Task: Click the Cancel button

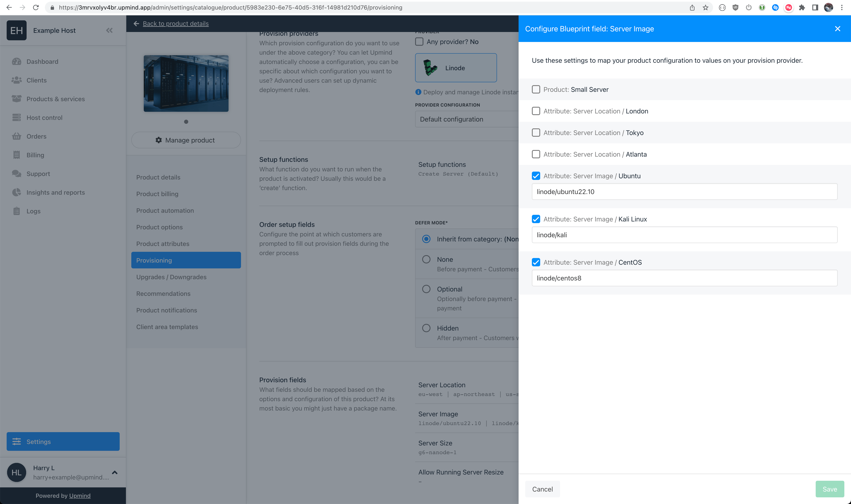Action: tap(542, 489)
